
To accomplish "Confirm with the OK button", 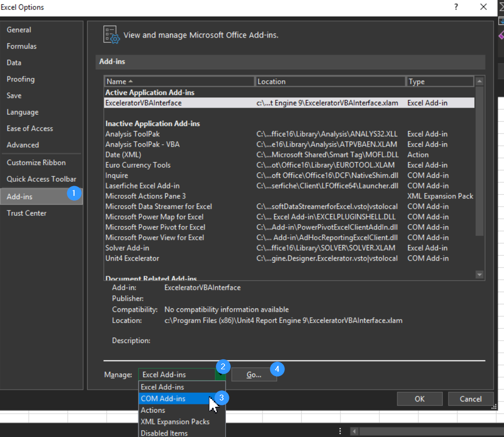I will (x=419, y=399).
